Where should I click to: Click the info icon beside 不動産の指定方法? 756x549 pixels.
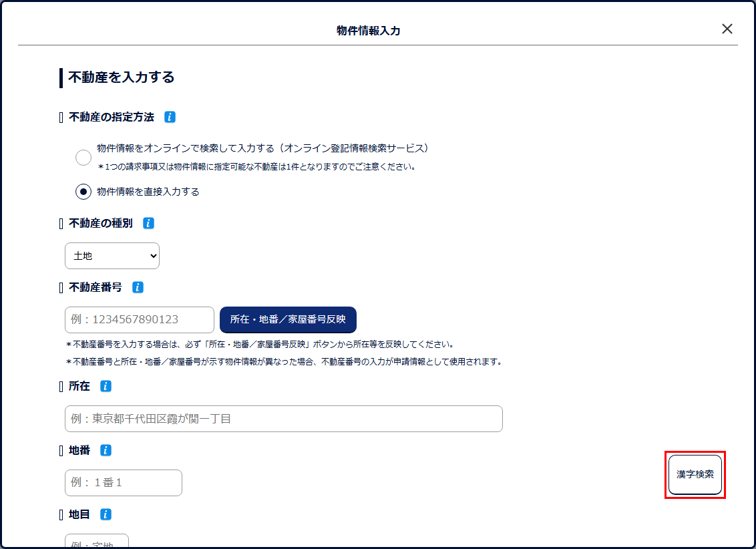[170, 117]
